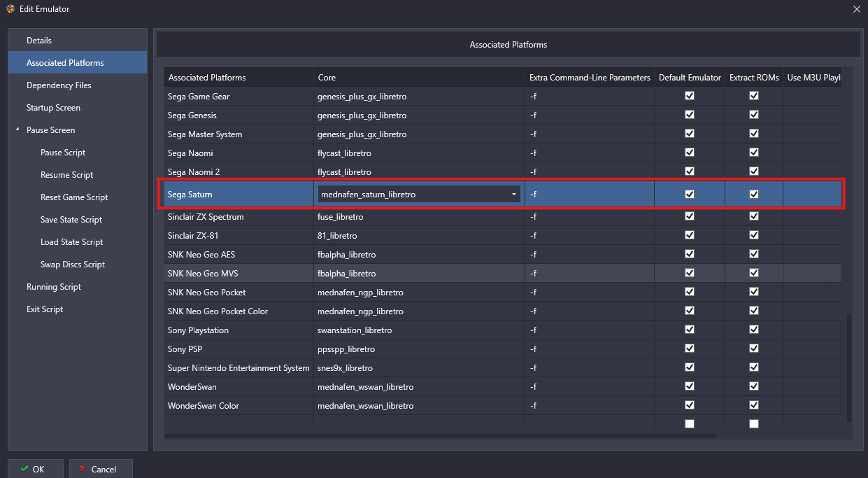868x478 pixels.
Task: Click the horizontal scrollbar under the table
Action: pos(440,436)
